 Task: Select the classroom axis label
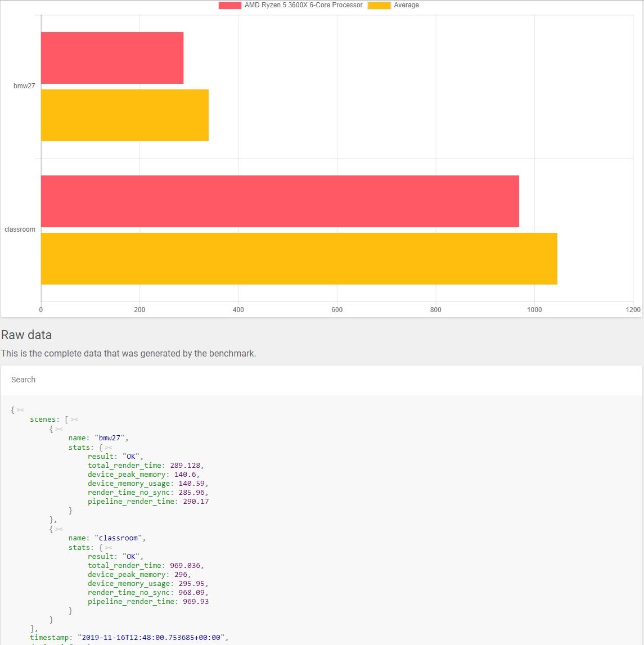pyautogui.click(x=20, y=229)
